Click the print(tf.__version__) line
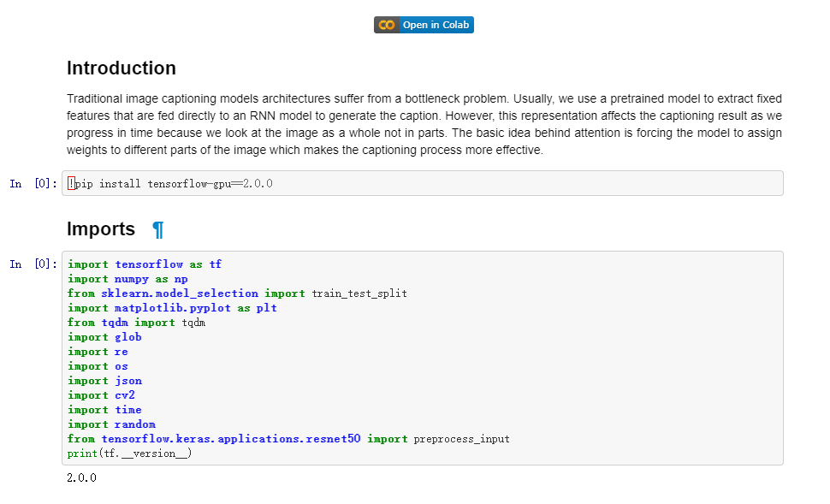The image size is (830, 504). [x=129, y=454]
